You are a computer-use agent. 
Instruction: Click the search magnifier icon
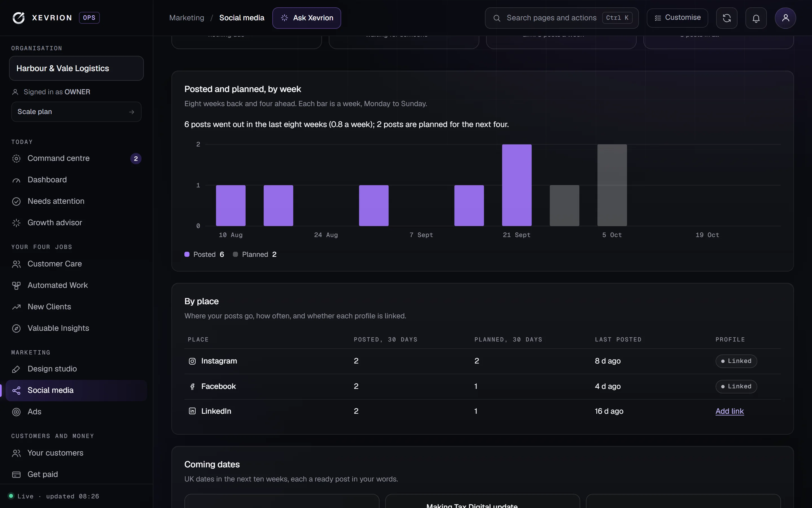click(497, 18)
